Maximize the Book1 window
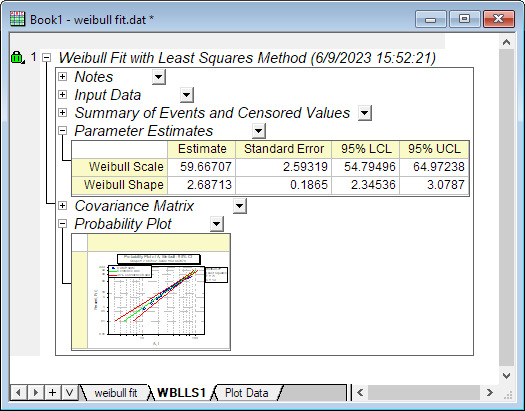The height and width of the screenshot is (411, 525). 464,19
